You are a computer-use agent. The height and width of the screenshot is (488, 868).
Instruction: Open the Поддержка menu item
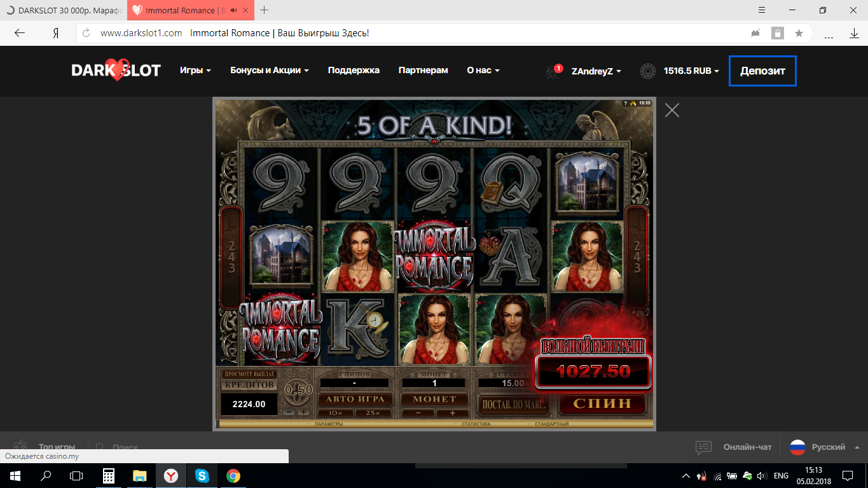click(x=354, y=71)
